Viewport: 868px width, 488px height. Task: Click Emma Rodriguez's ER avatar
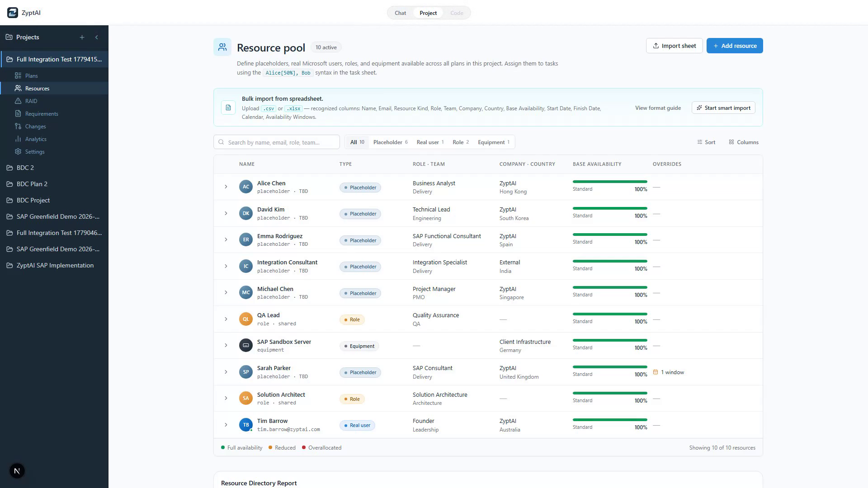click(x=246, y=239)
